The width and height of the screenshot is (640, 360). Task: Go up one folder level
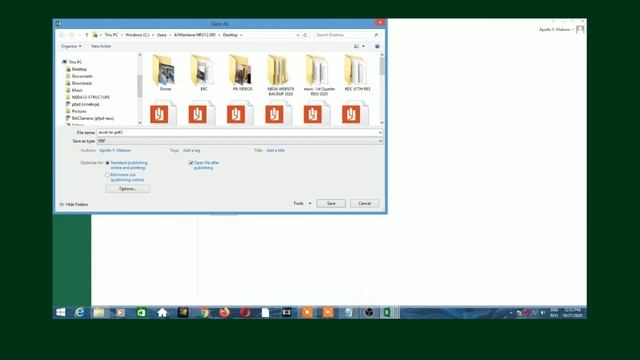pos(87,35)
